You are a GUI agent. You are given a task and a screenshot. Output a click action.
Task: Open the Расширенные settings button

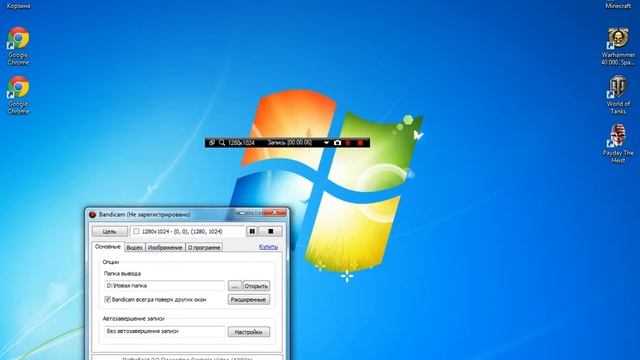(x=249, y=300)
